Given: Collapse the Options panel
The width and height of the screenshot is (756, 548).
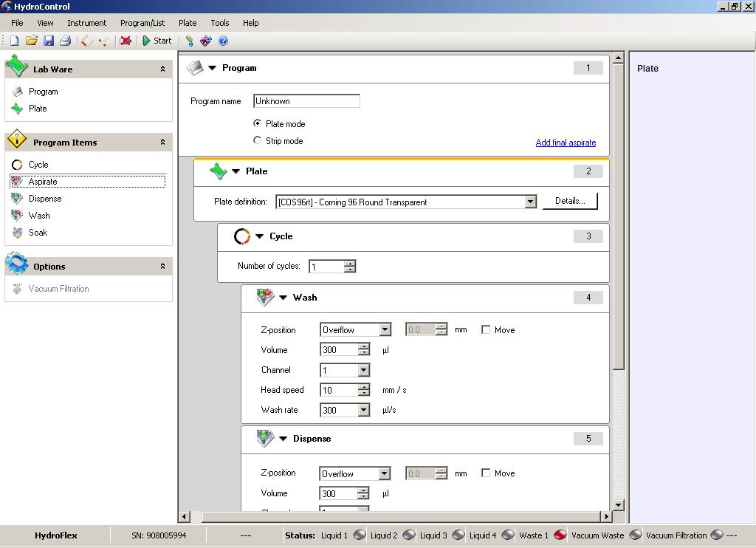Looking at the screenshot, I should click(x=163, y=267).
